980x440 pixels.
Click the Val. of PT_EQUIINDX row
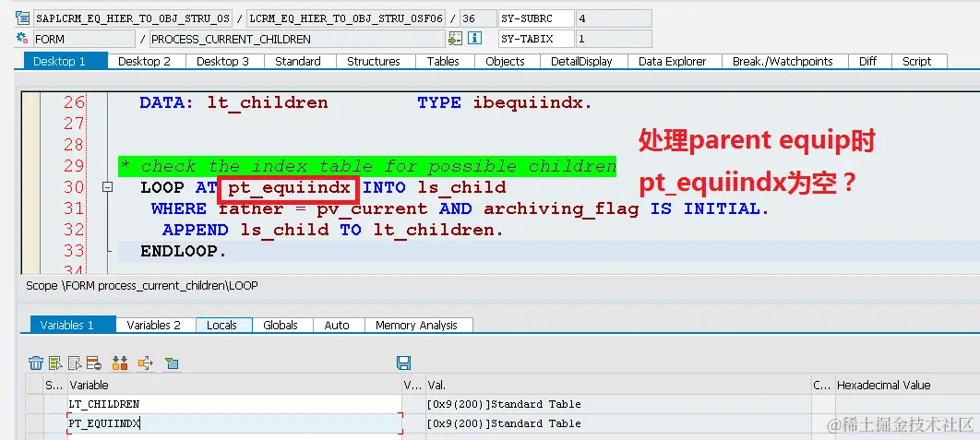click(617, 423)
